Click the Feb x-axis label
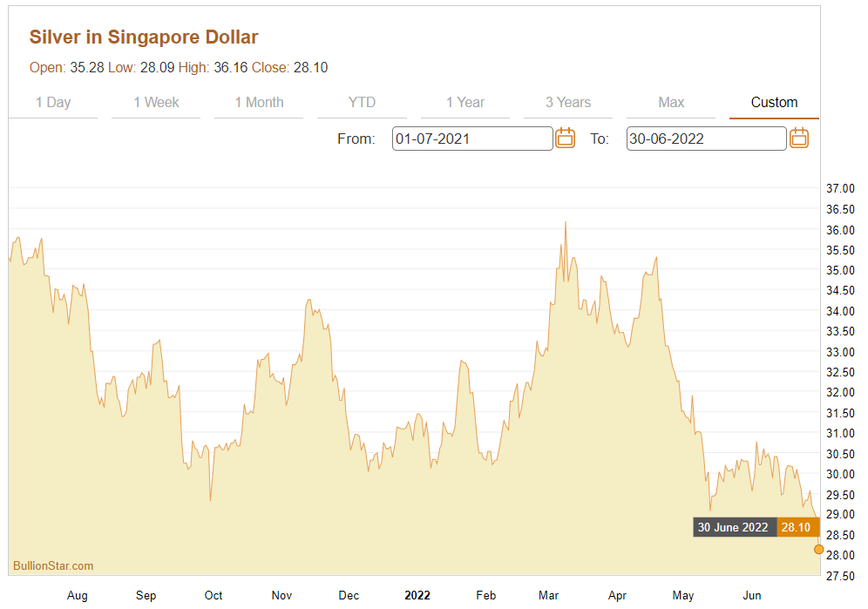 pos(486,596)
